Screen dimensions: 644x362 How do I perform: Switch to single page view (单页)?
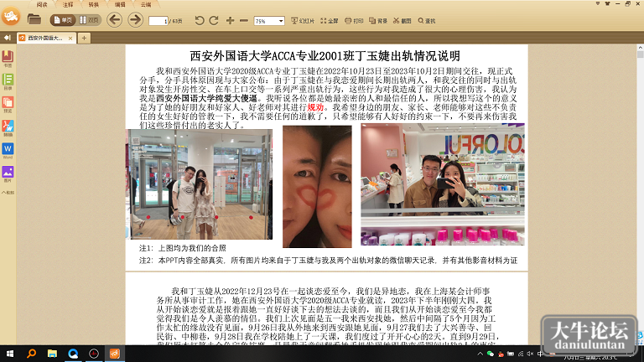tap(63, 20)
